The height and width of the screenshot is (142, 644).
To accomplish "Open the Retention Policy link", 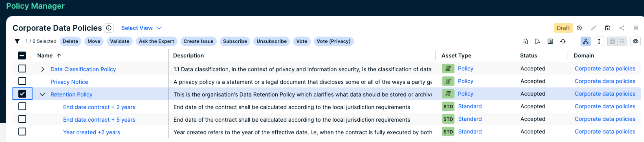I will [71, 94].
